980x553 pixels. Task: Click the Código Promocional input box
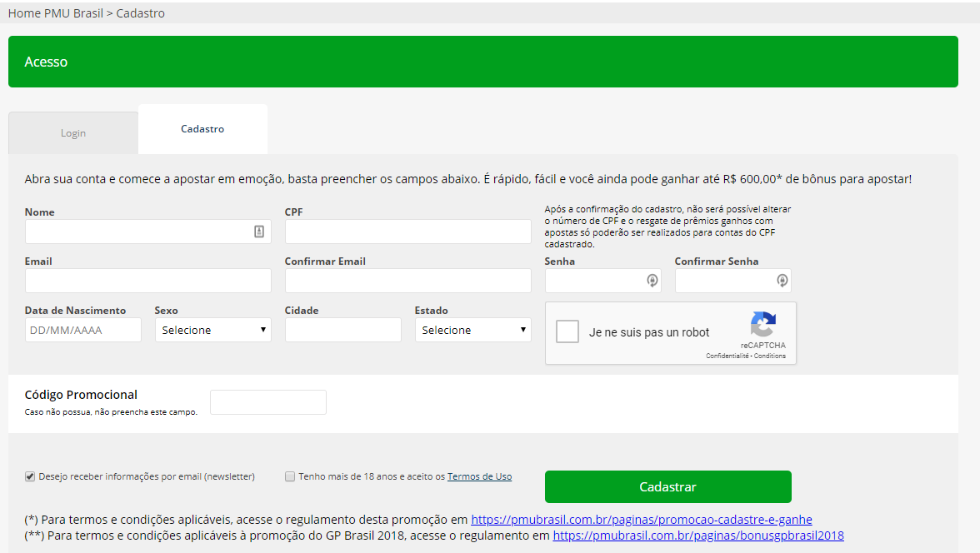pos(267,402)
